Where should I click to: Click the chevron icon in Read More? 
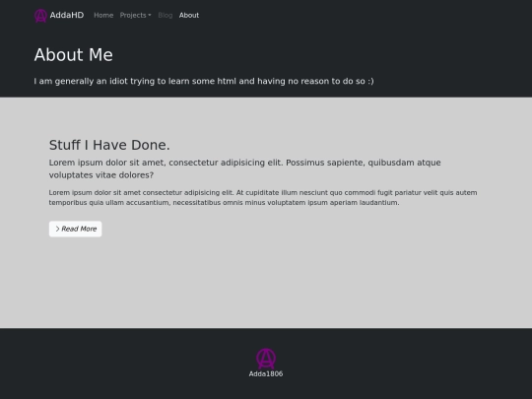point(58,229)
